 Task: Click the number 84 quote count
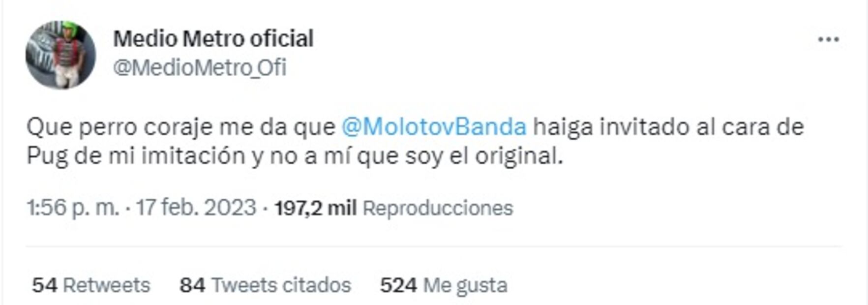pos(192,285)
